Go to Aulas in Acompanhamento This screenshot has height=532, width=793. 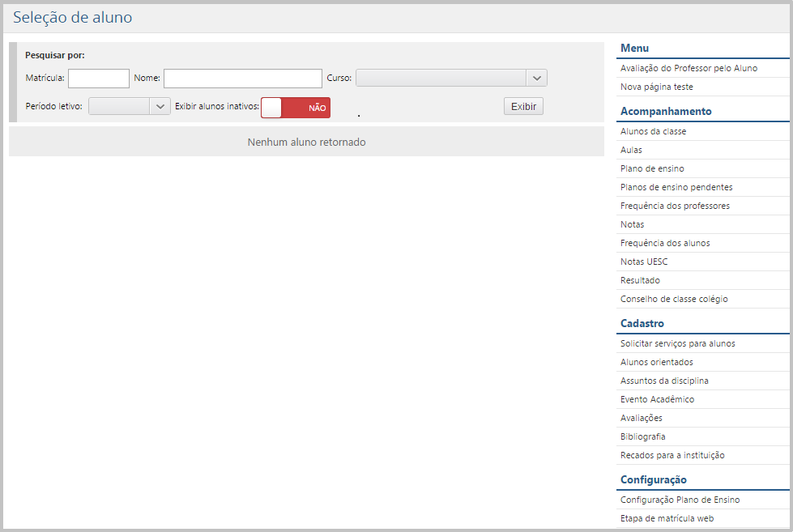(631, 150)
